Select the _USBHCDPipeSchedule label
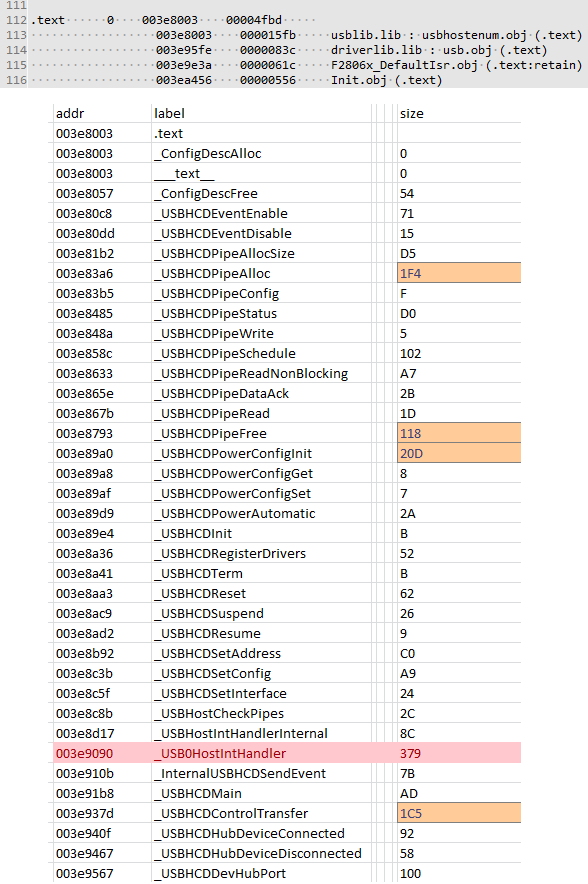Image resolution: width=588 pixels, height=884 pixels. click(225, 353)
